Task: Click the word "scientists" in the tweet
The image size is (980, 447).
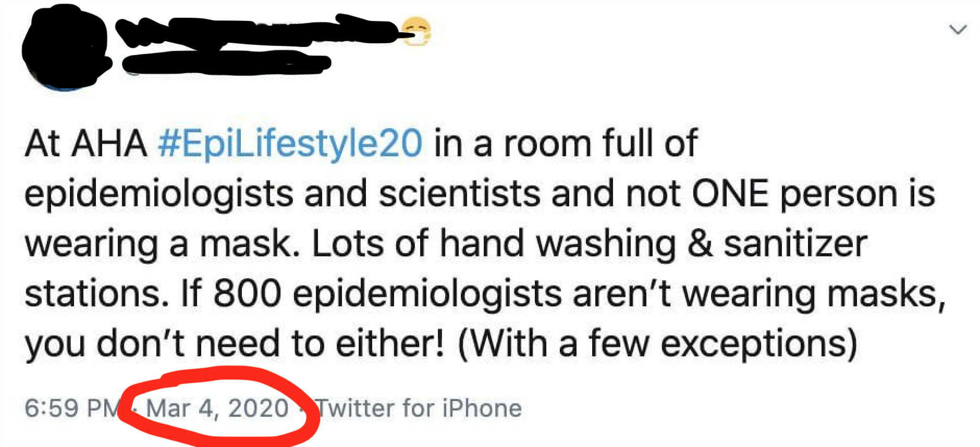Action: [459, 194]
